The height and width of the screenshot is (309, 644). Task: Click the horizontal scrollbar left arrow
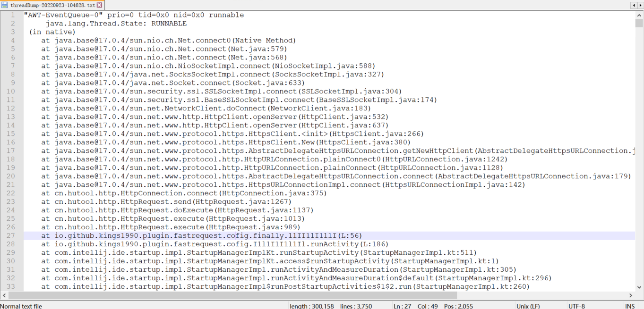point(4,295)
